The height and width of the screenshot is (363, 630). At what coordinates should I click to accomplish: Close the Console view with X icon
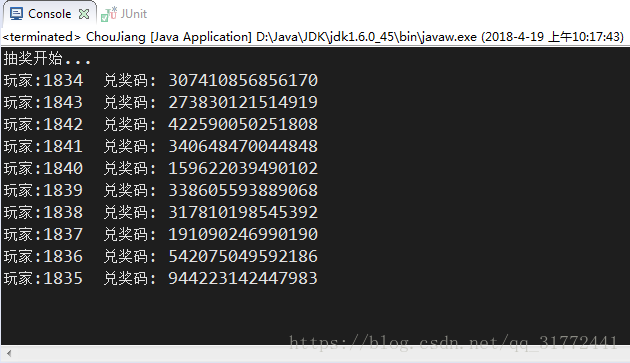(x=84, y=14)
